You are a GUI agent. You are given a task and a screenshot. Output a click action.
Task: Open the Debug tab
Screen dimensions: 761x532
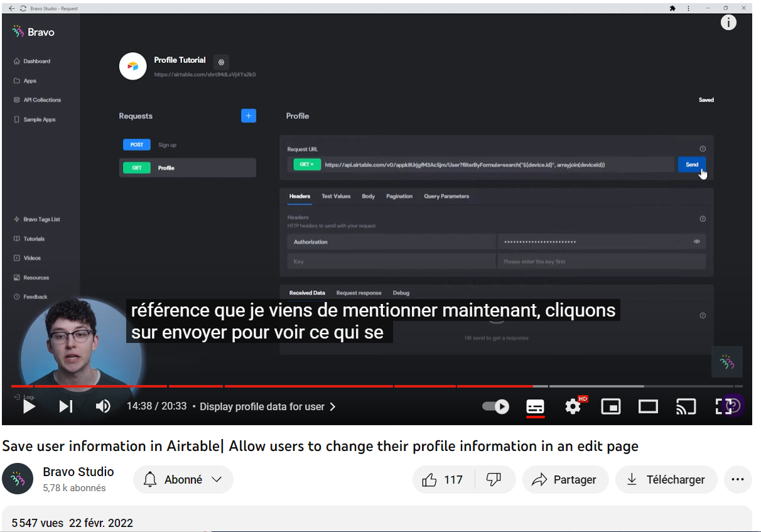(x=401, y=293)
